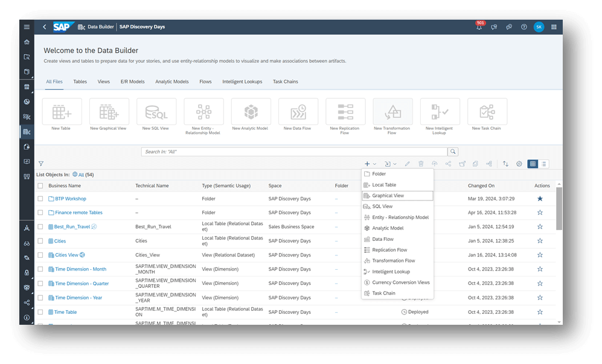Switch to the list view toggle
This screenshot has height=364, width=602.
(543, 164)
